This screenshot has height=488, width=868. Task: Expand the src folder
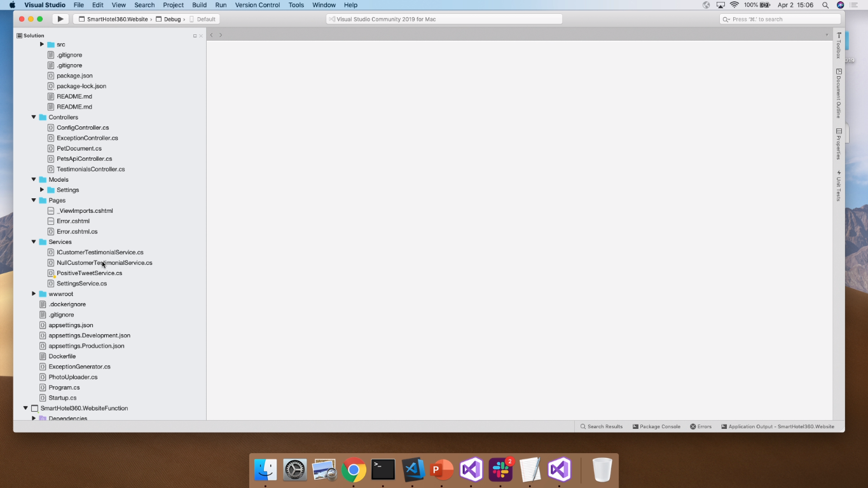(x=42, y=44)
